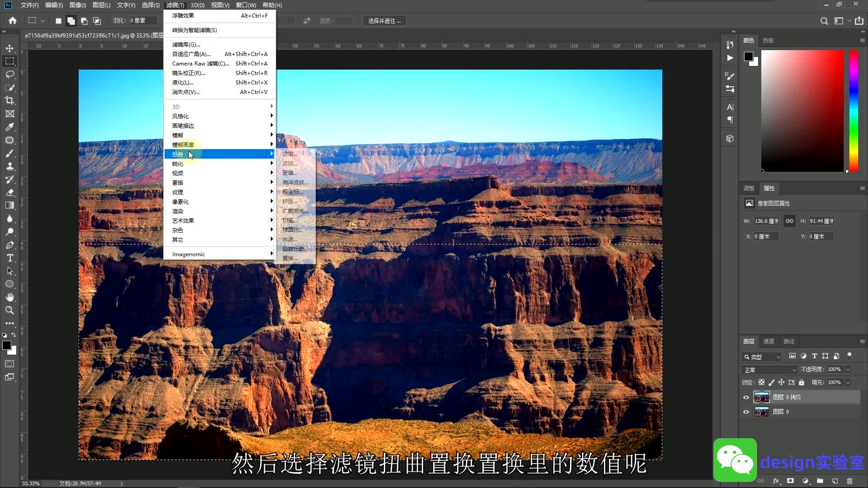This screenshot has height=488, width=868.
Task: Click the Home icon in options bar
Action: point(13,20)
